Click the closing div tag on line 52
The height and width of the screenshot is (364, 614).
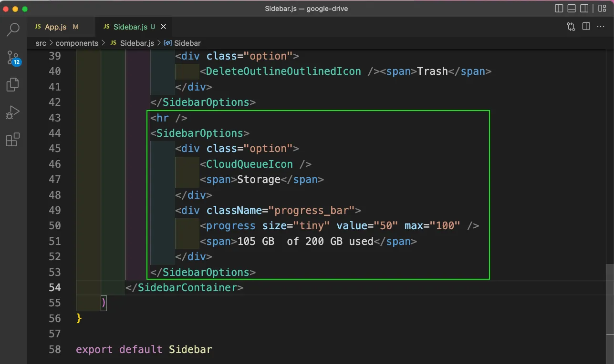[194, 256]
